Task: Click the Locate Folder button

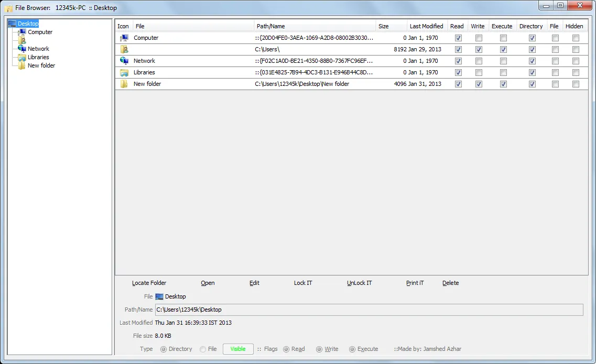Action: click(x=149, y=283)
